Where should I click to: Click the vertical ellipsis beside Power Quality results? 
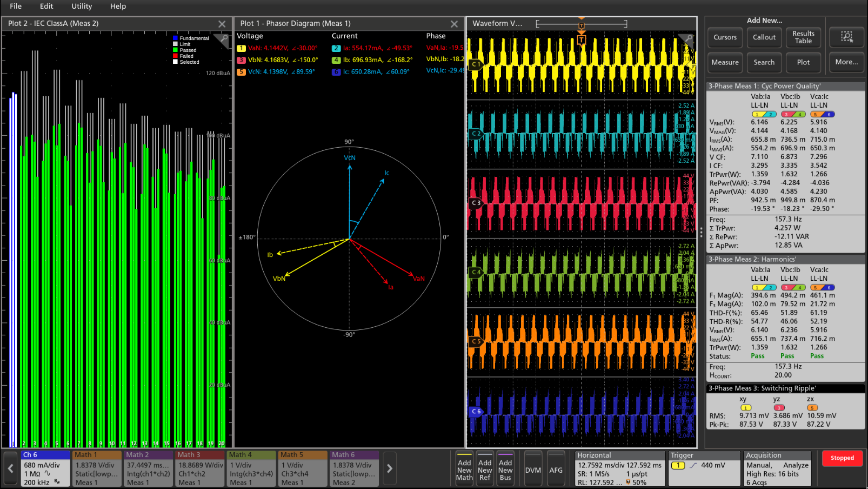point(701,233)
